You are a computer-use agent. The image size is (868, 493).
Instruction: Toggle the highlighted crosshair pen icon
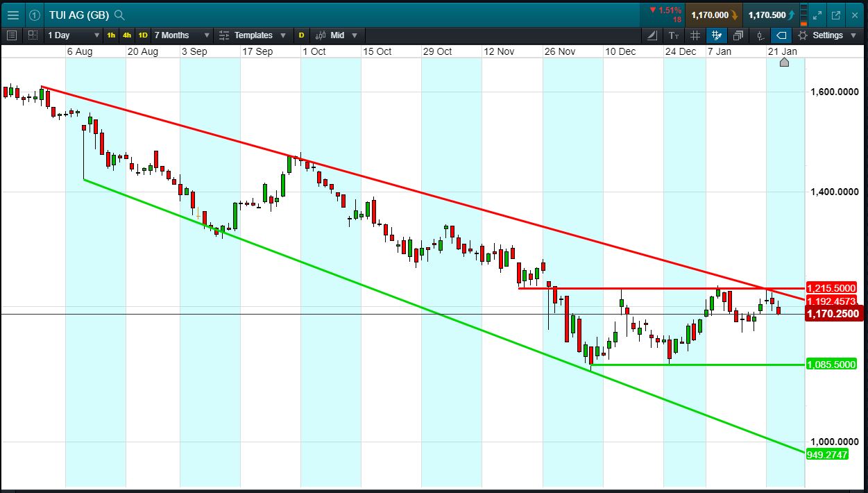(x=717, y=35)
